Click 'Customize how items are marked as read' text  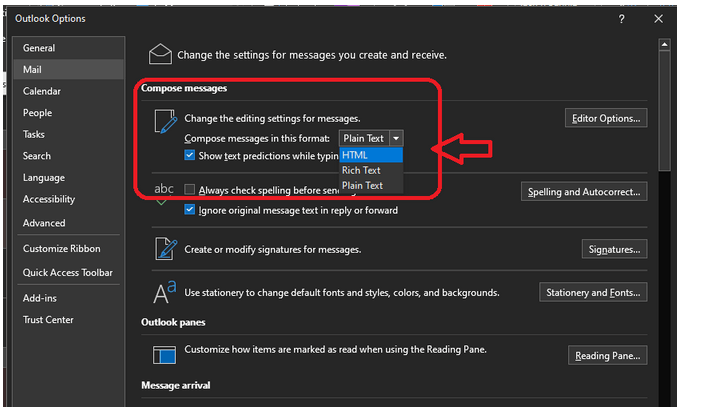click(x=335, y=349)
